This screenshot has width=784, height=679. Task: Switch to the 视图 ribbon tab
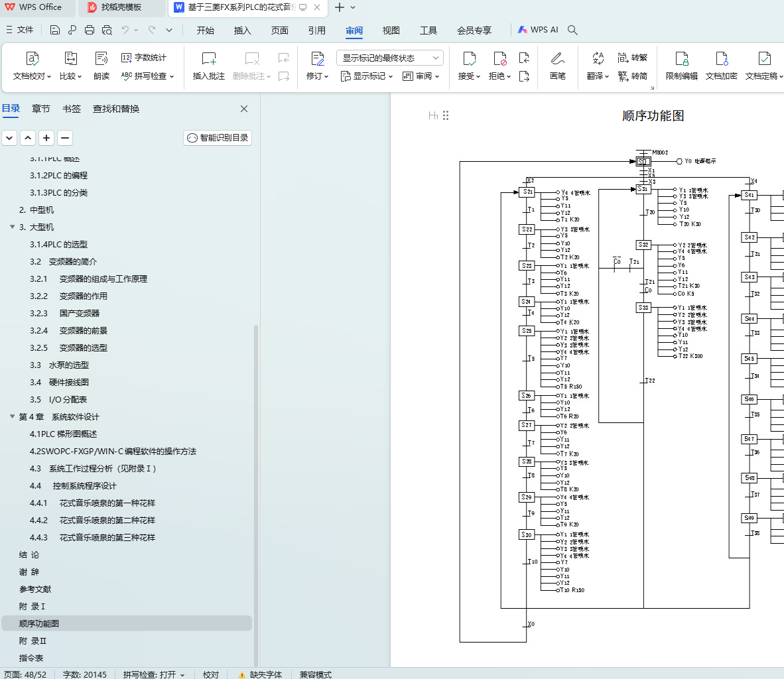coord(391,31)
